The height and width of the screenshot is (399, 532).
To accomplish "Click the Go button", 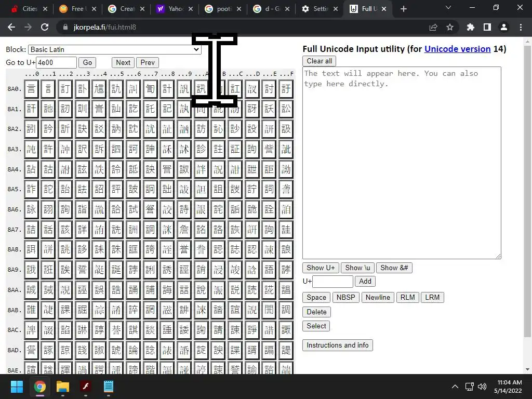I will click(87, 62).
